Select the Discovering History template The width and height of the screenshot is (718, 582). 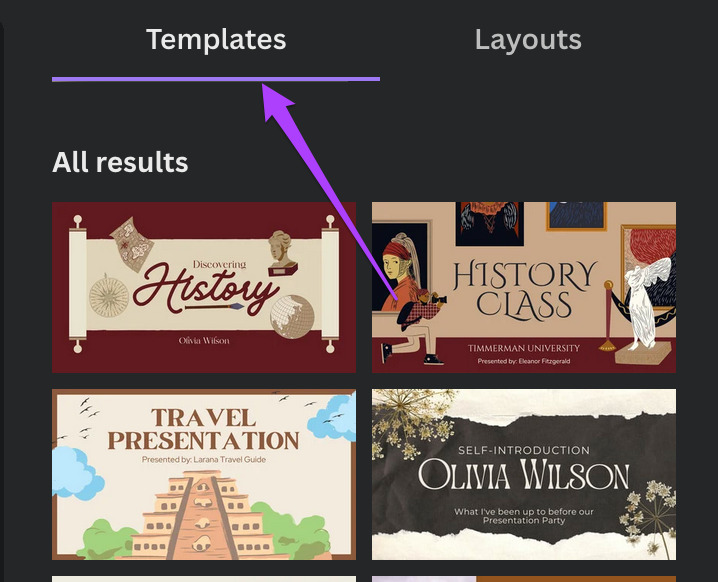point(203,287)
